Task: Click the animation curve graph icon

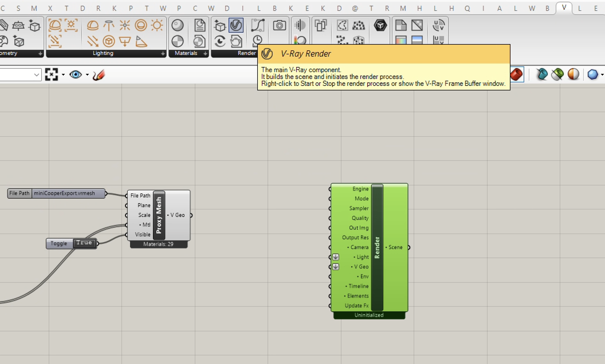Action: point(258,25)
